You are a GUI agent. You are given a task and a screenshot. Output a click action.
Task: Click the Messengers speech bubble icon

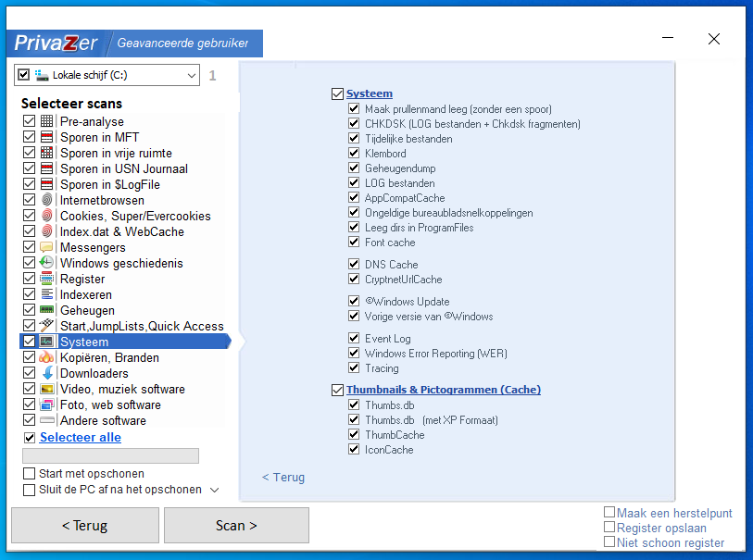[47, 247]
